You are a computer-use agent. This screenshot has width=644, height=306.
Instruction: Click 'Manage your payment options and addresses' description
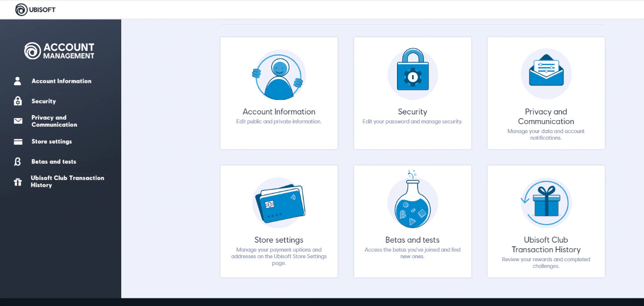279,256
